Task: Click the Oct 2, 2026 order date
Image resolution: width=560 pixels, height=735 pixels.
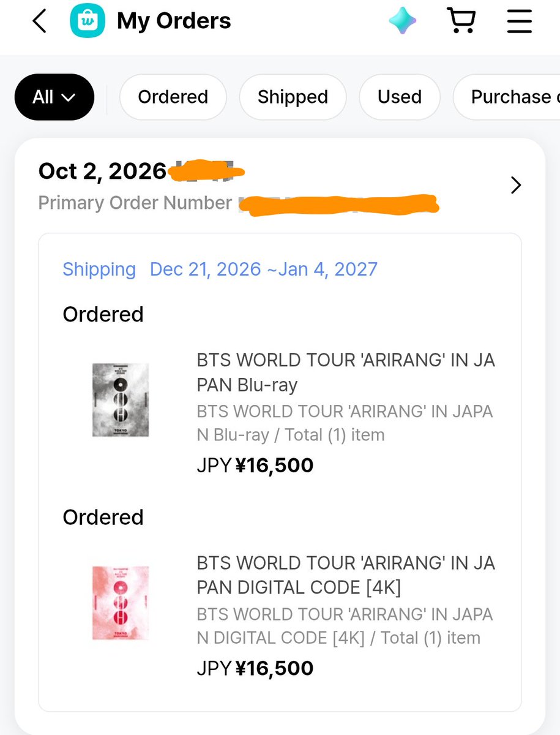Action: tap(102, 171)
